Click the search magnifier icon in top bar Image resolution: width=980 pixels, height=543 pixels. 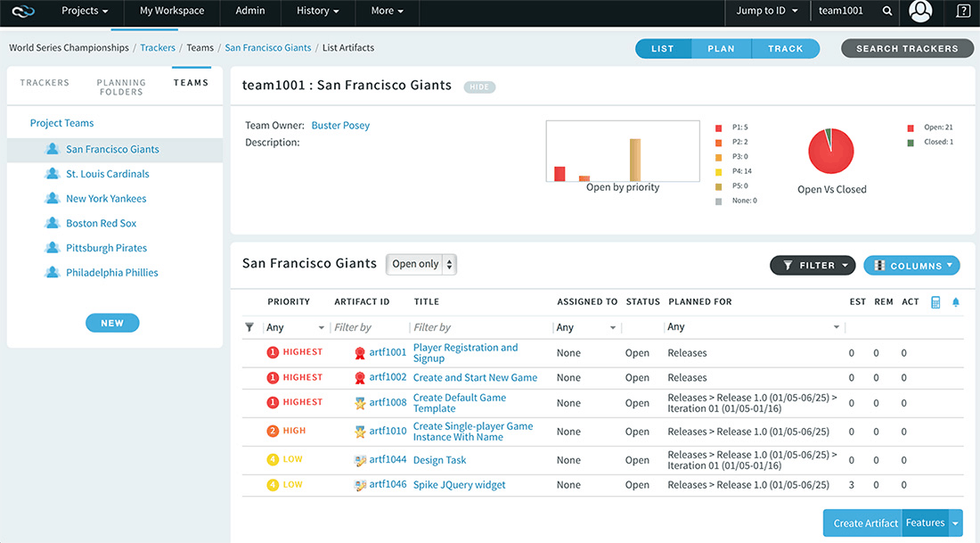[x=886, y=12]
